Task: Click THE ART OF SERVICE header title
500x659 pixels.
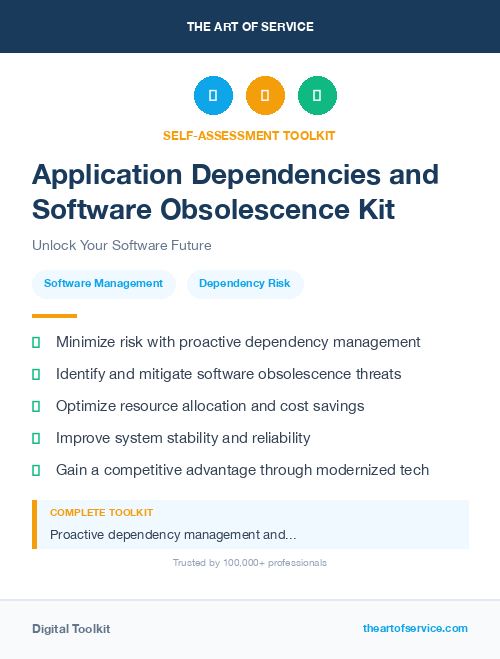Action: 250,27
